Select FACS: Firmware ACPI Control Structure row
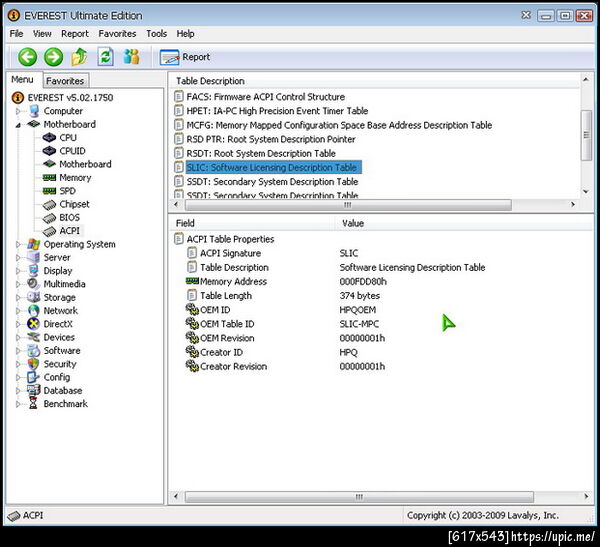Screen dimensions: 600x547 (266, 97)
